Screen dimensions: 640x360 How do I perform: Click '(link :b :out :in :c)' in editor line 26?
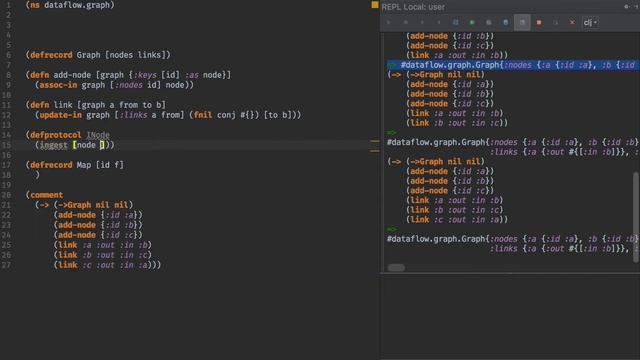(x=102, y=255)
